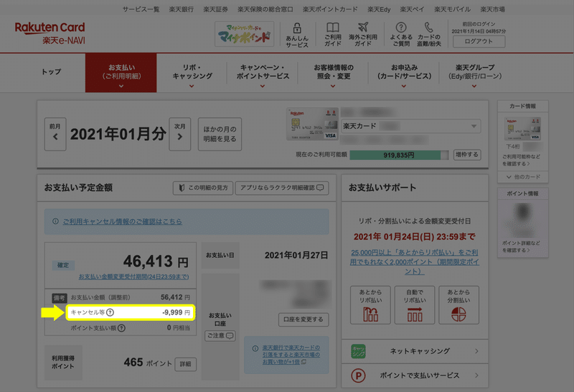Click the この明細の見方 button
The height and width of the screenshot is (392, 574).
point(203,188)
